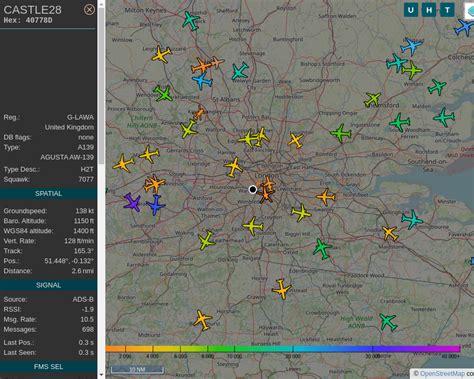Select the teal aircraft near Burnham-on-Crouch

444,117
